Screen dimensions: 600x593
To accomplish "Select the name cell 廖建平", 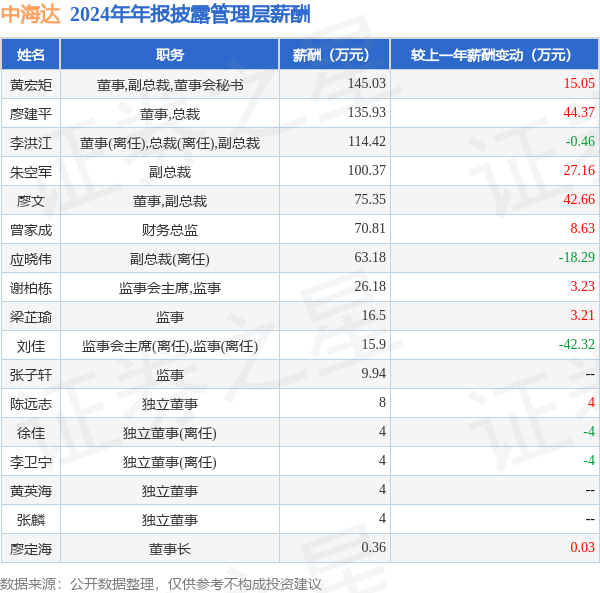I will [31, 114].
